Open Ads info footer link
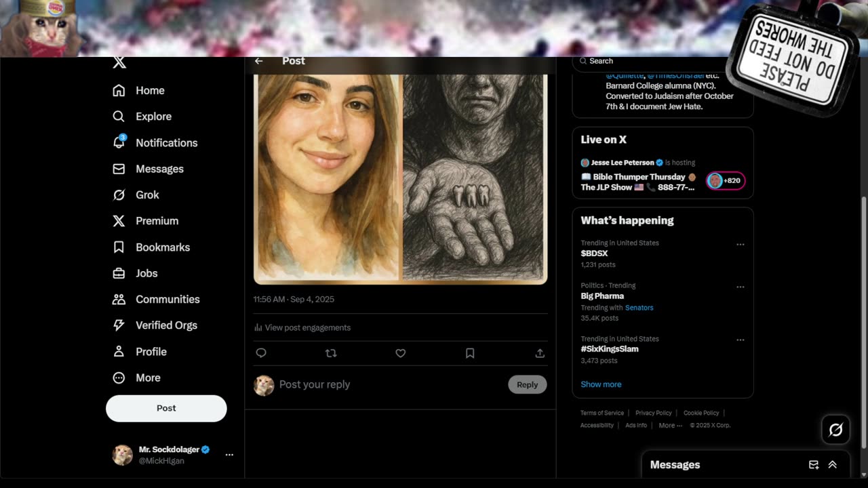 pyautogui.click(x=636, y=426)
